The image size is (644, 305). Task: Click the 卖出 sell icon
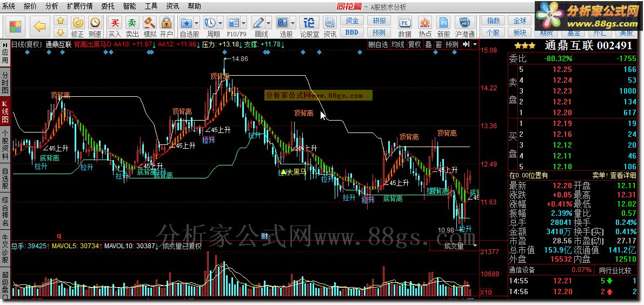coord(132,23)
